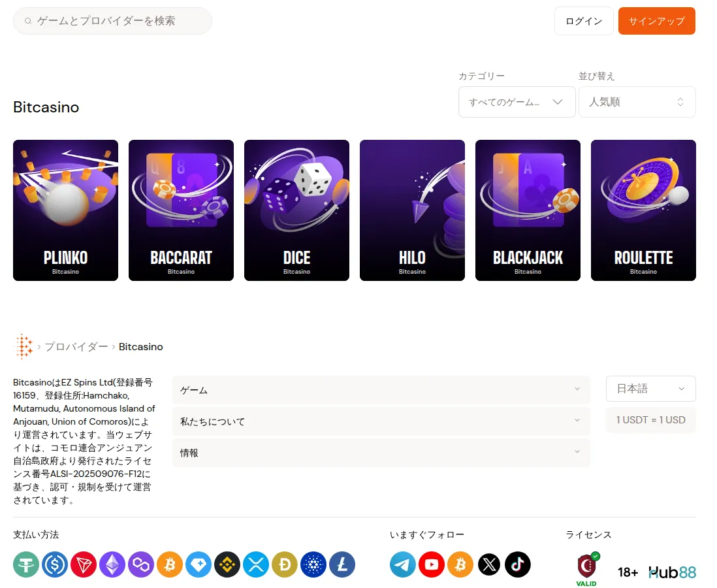This screenshot has height=588, width=717.
Task: Open the BACCARAT game thumbnail
Action: coord(181,210)
